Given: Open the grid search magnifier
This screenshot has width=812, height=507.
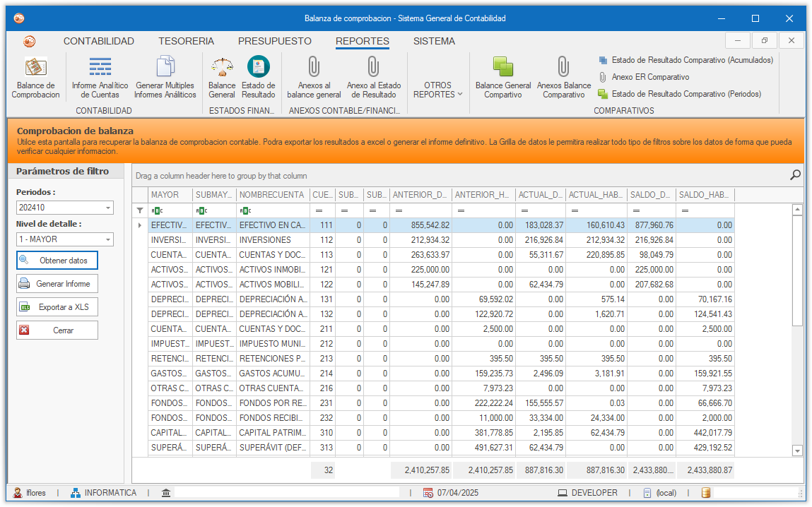Looking at the screenshot, I should tap(795, 175).
